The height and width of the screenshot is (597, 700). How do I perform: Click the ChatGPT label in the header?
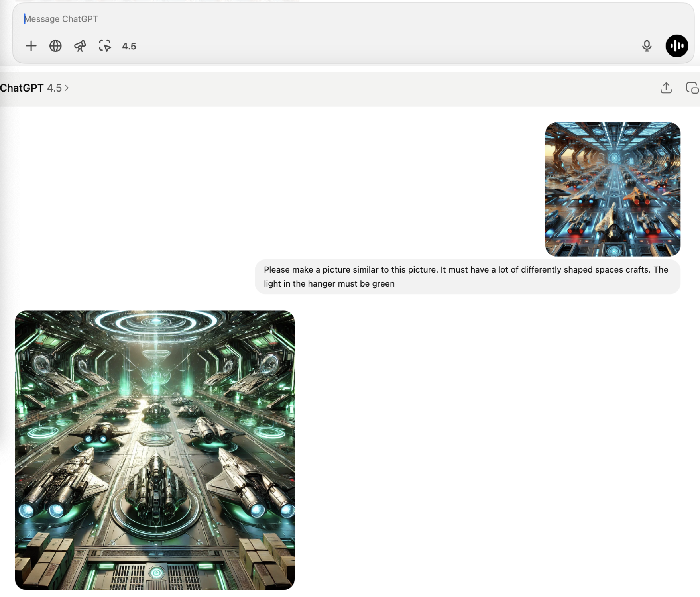22,88
